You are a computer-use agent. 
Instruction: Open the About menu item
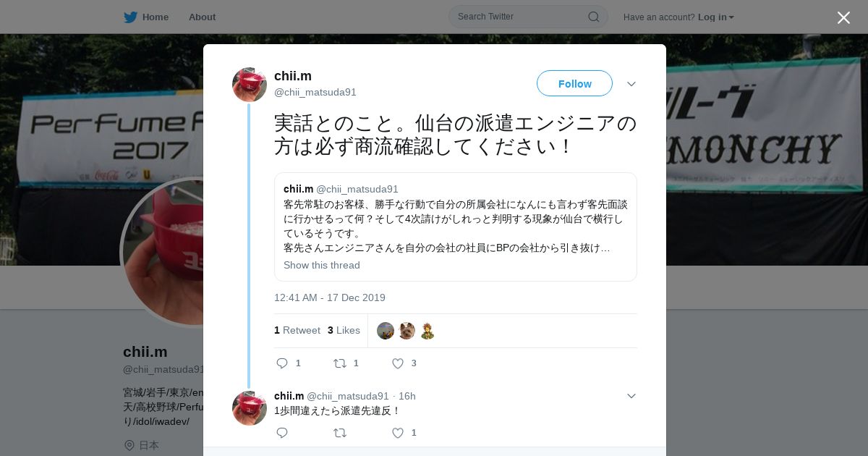tap(202, 17)
